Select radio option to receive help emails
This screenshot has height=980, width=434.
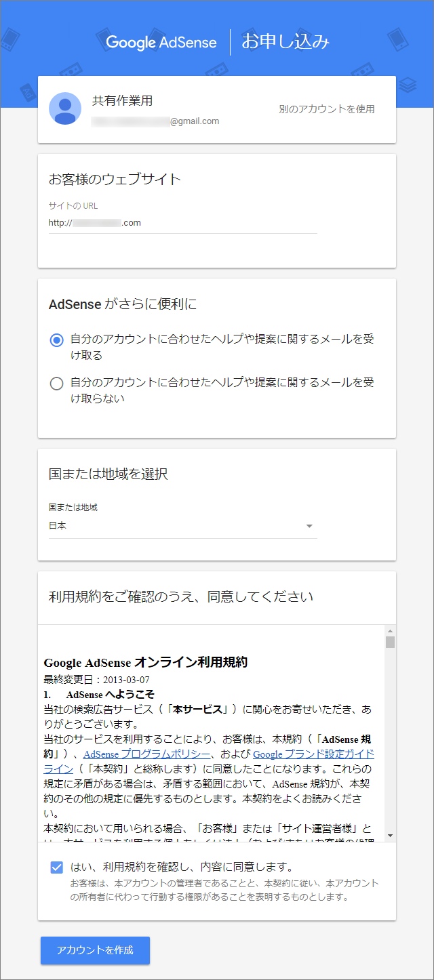tap(57, 340)
